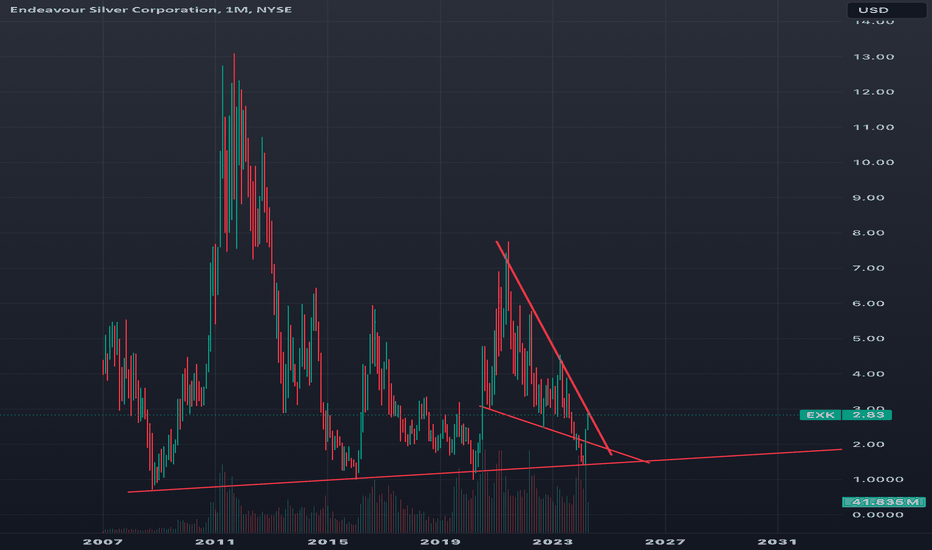Click the 2015 time axis label

(328, 542)
